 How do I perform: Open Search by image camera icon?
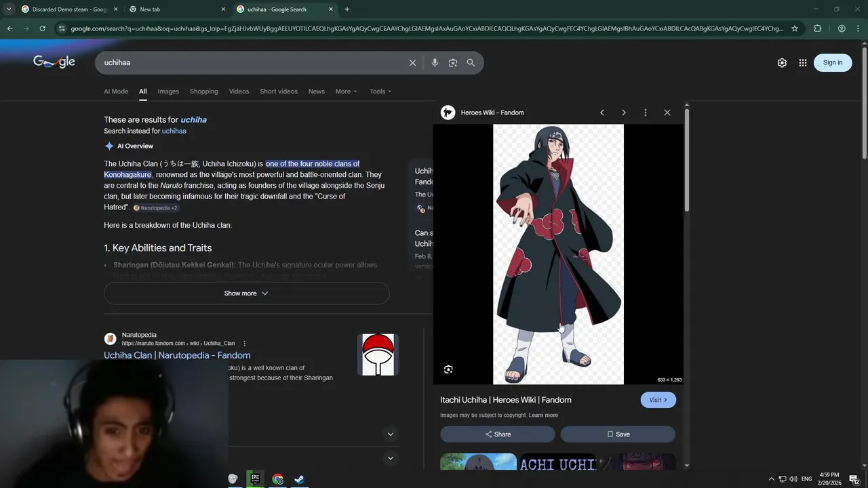click(453, 62)
